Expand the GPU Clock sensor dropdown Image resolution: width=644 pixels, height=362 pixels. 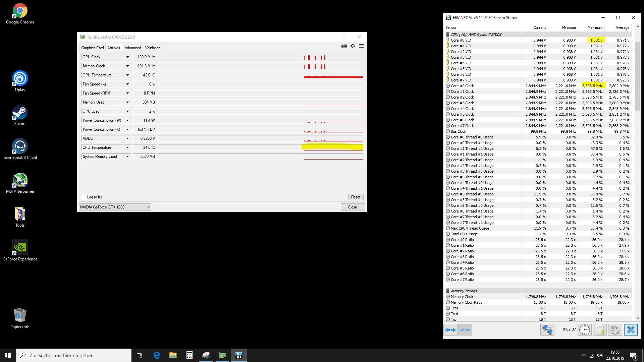coord(127,57)
